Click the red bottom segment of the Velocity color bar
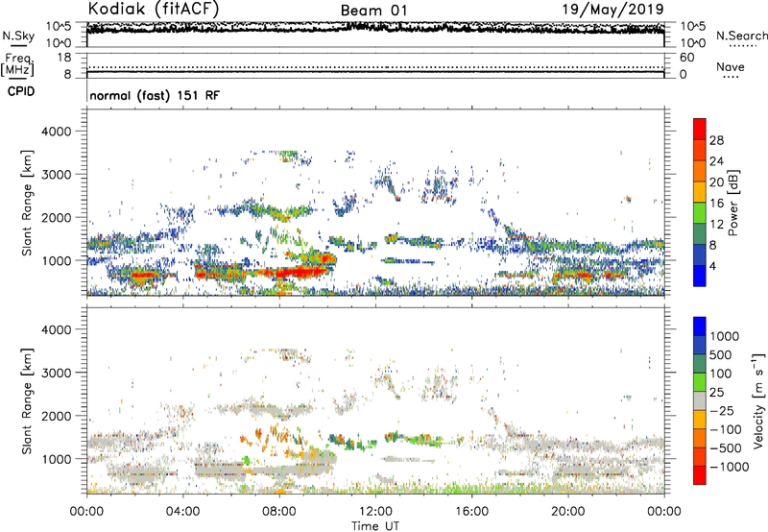768x532 pixels. coord(700,475)
